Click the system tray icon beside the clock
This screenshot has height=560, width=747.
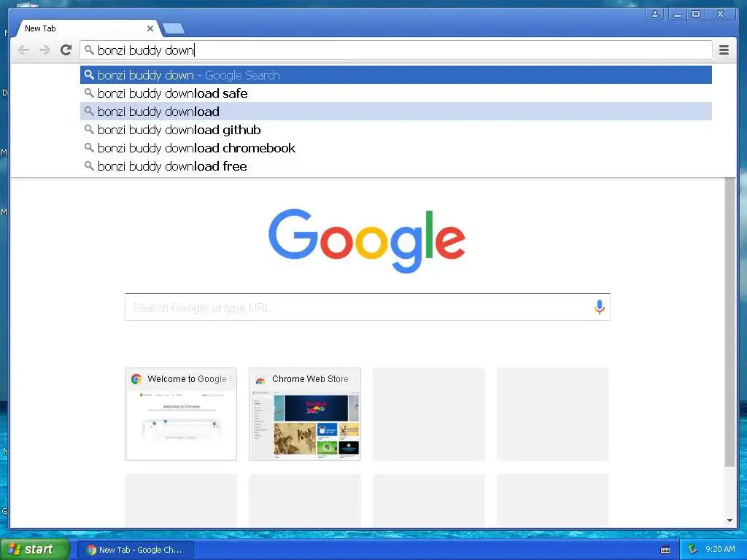[692, 549]
